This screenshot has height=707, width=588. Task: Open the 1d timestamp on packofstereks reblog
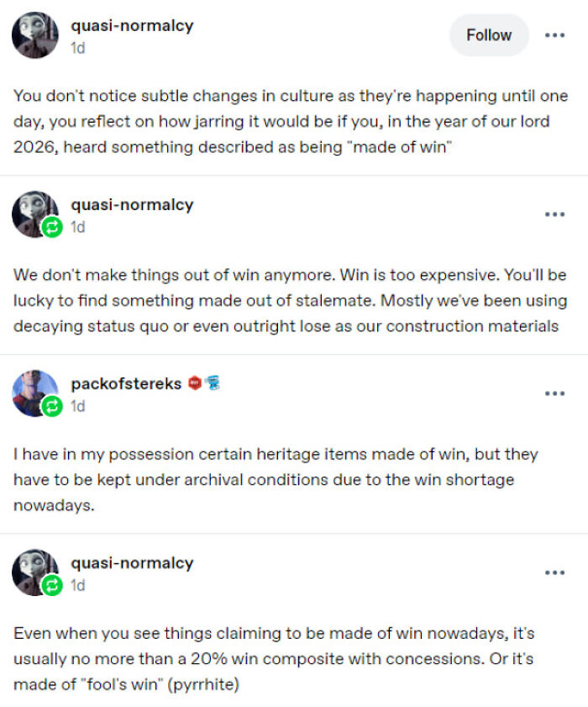tap(77, 406)
